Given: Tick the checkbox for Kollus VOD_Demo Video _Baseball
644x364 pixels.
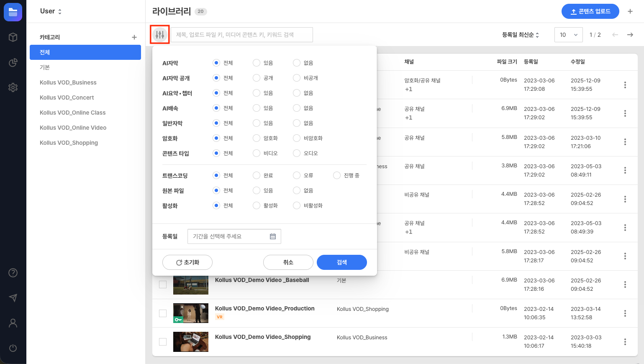Looking at the screenshot, I should click(x=162, y=285).
